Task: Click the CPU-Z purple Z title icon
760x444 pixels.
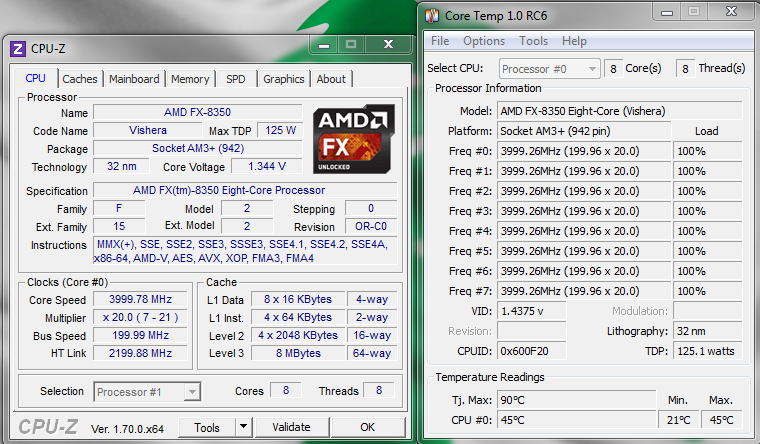Action: click(x=18, y=48)
